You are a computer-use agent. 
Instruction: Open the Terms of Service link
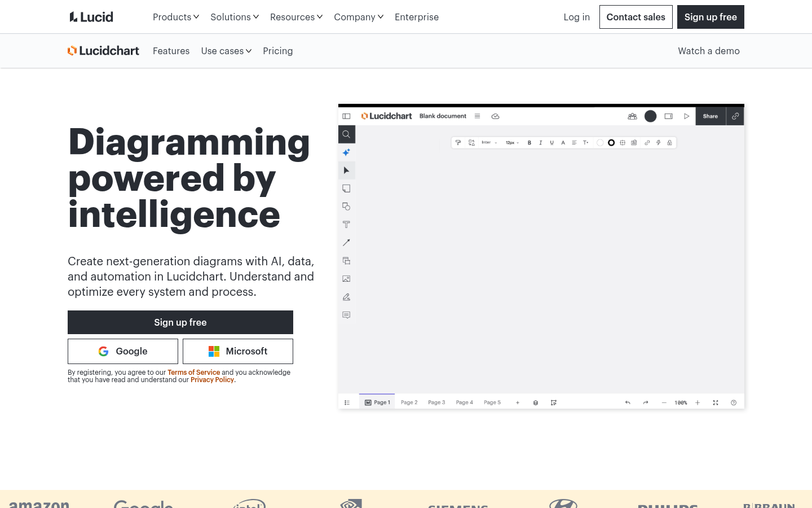click(193, 373)
